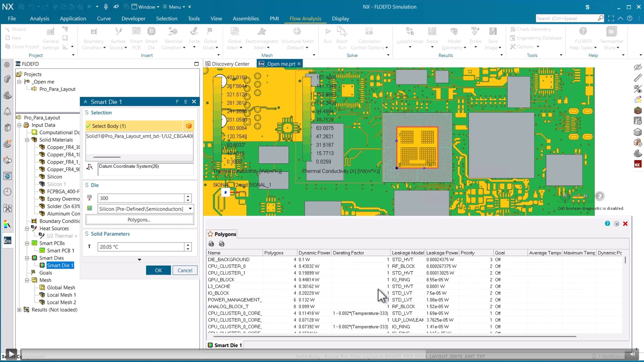This screenshot has width=644, height=362.
Task: Expand more options arrow in Smart Die dialog
Action: (139, 260)
